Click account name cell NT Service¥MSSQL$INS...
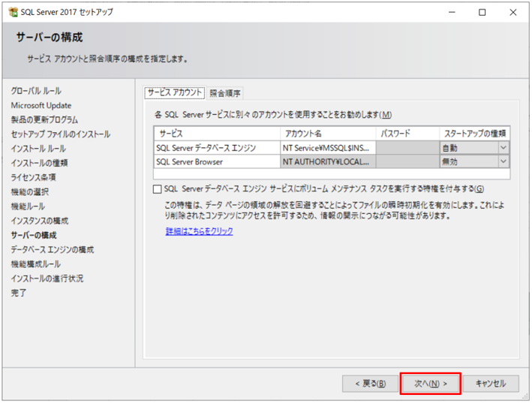The height and width of the screenshot is (404, 532). pyautogui.click(x=328, y=148)
